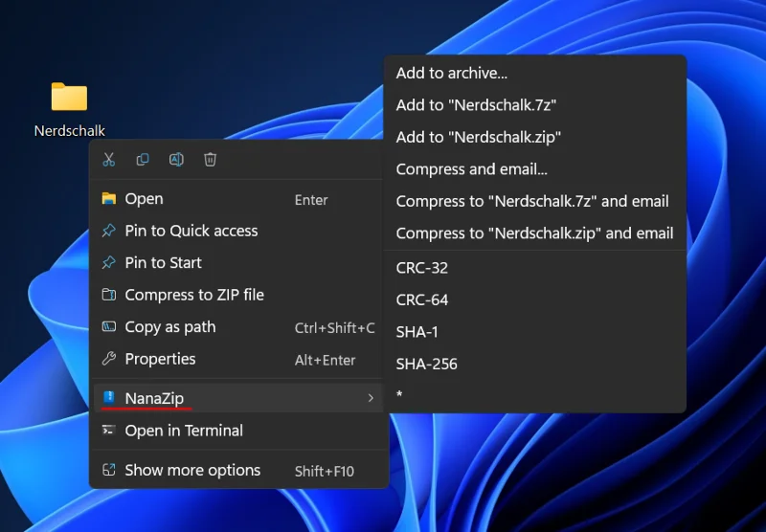
Task: Choose Pin to Start
Action: pyautogui.click(x=237, y=262)
